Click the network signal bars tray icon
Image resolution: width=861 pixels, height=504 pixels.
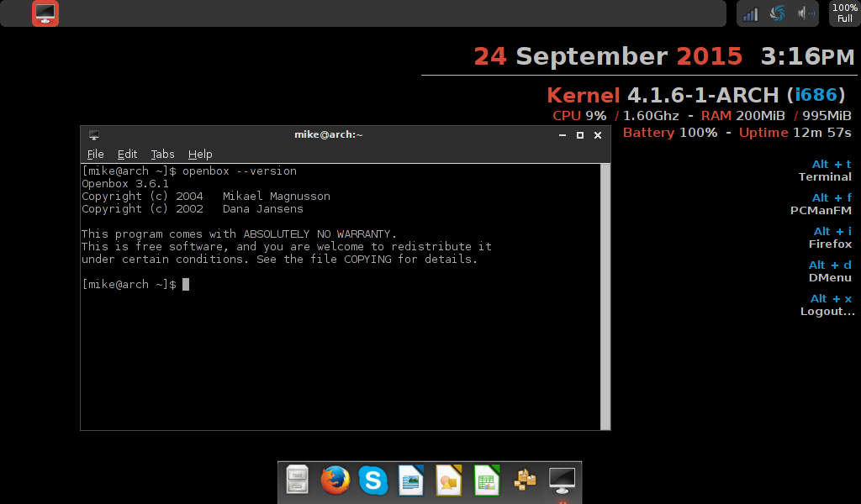tap(751, 13)
